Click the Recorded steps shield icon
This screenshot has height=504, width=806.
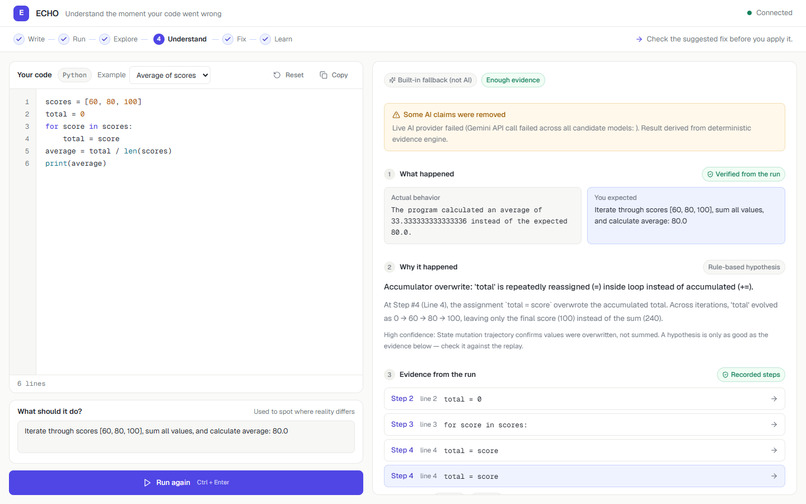725,375
